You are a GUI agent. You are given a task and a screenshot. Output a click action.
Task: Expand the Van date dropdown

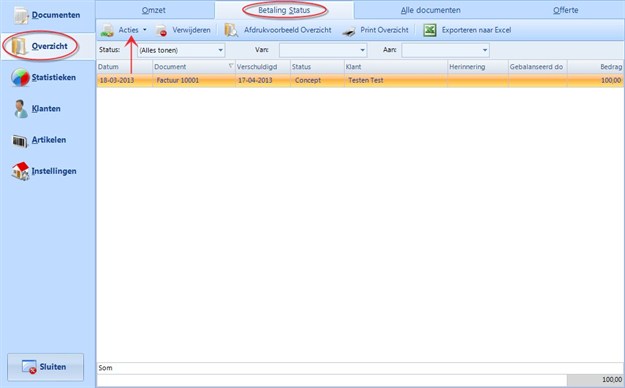362,50
